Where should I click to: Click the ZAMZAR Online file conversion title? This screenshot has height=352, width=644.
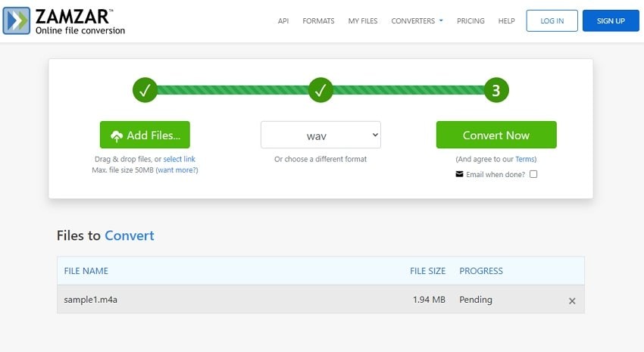point(80,21)
